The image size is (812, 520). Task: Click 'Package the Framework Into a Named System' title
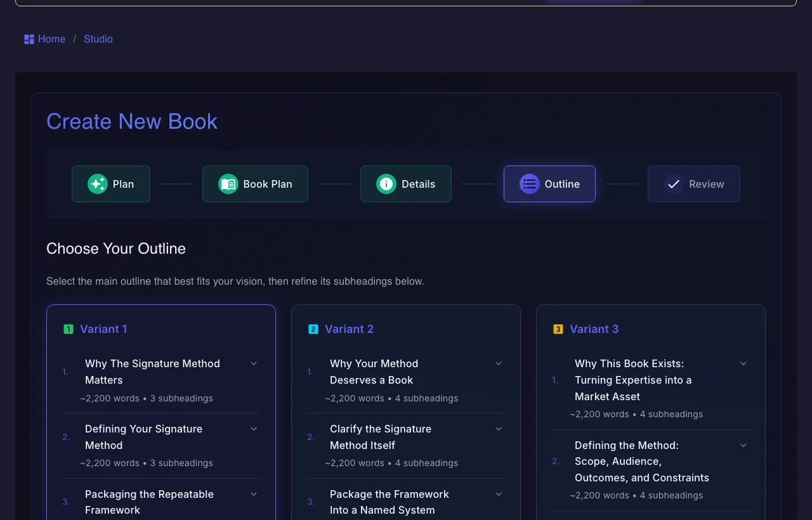pos(390,502)
